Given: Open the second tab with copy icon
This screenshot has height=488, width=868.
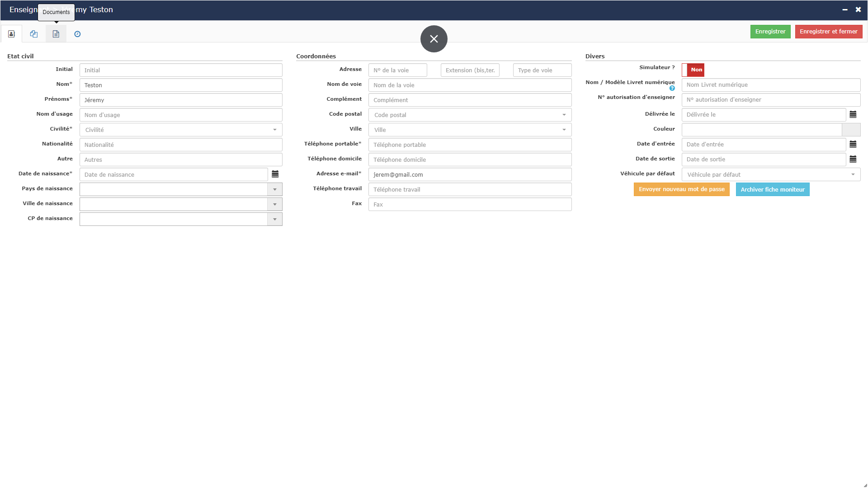Looking at the screenshot, I should tap(34, 34).
